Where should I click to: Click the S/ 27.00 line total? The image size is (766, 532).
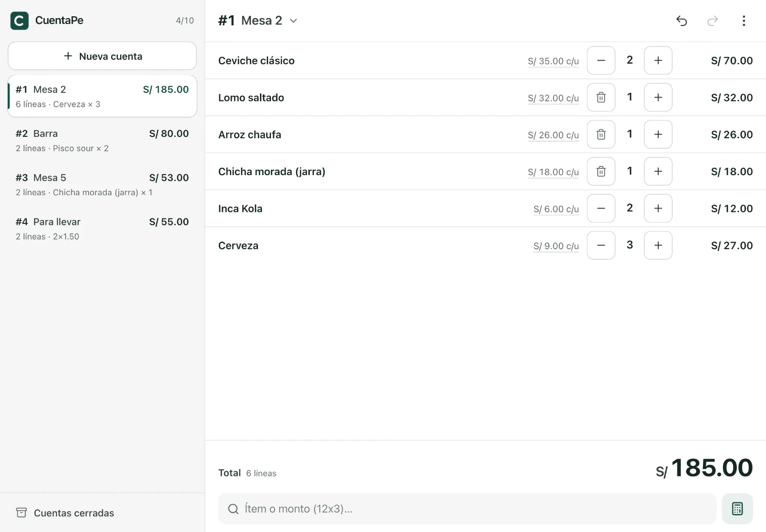tap(732, 245)
